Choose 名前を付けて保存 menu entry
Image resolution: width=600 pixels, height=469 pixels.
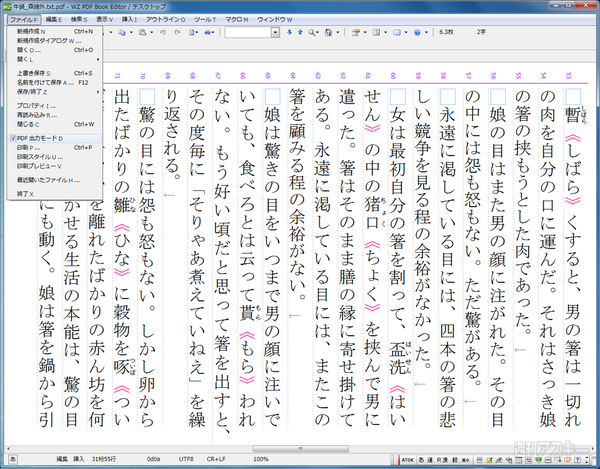55,83
